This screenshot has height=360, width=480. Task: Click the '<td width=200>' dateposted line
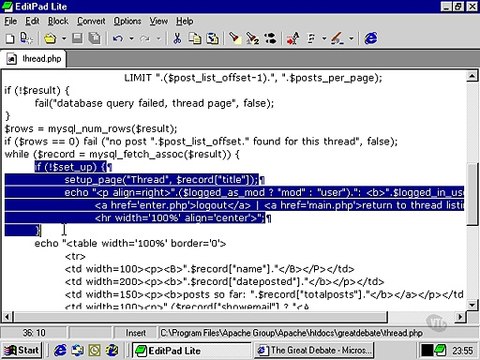[x=224, y=282]
